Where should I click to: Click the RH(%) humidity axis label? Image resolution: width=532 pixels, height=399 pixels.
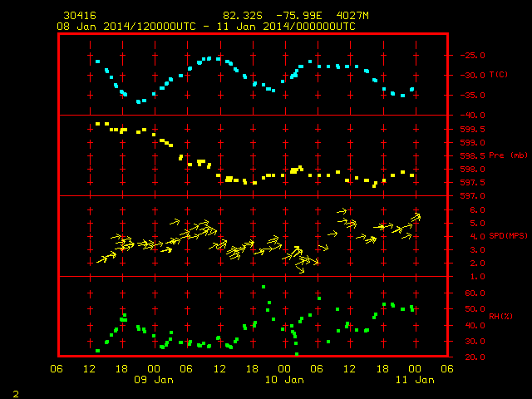[500, 316]
